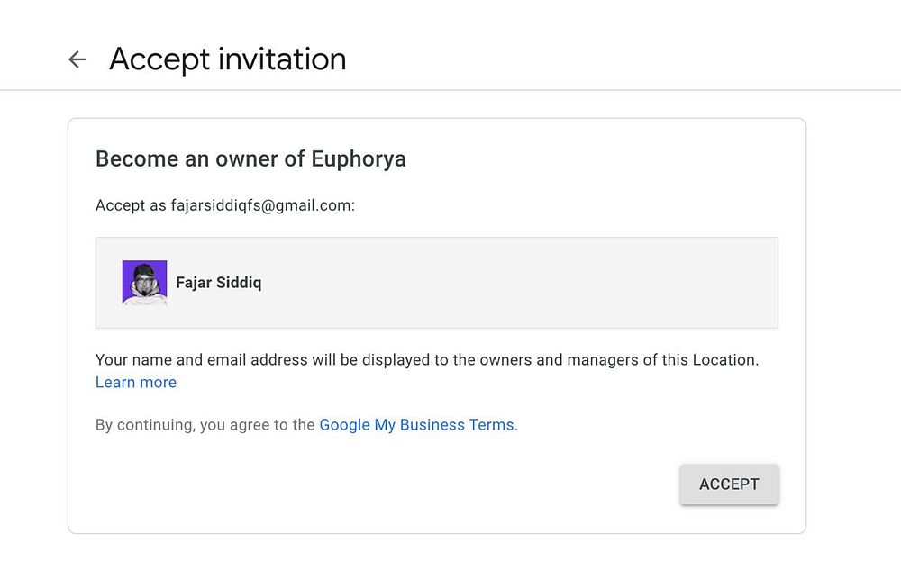901x588 pixels.
Task: Click the 'Accept invitation' page title
Action: [227, 59]
